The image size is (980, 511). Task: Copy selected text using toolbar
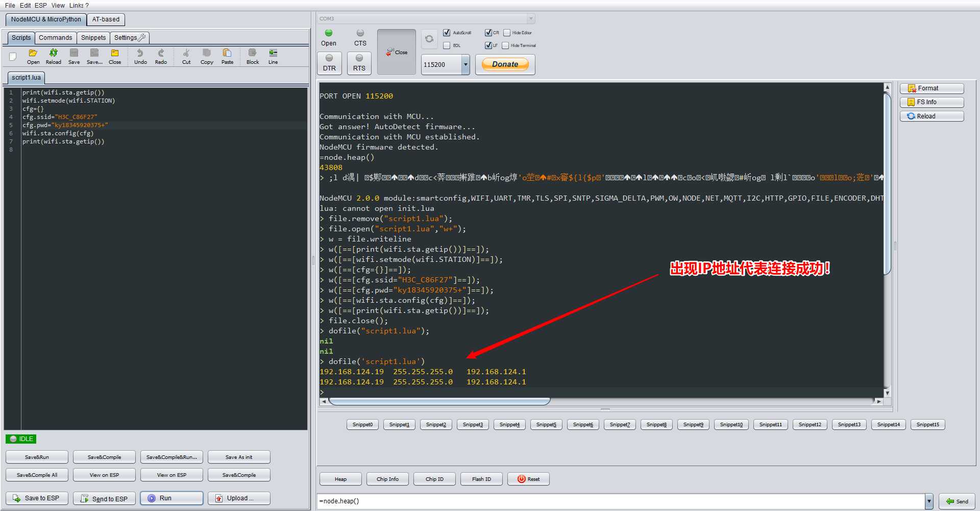coord(207,56)
